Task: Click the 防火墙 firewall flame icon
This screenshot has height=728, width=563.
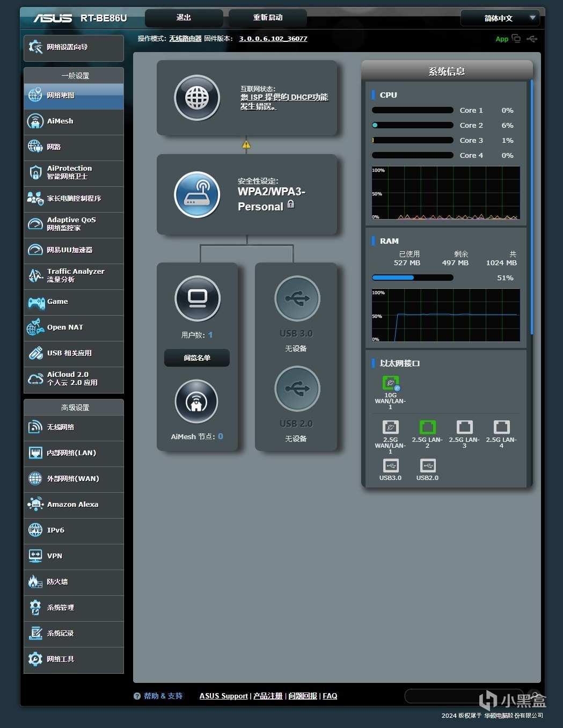Action: point(35,582)
